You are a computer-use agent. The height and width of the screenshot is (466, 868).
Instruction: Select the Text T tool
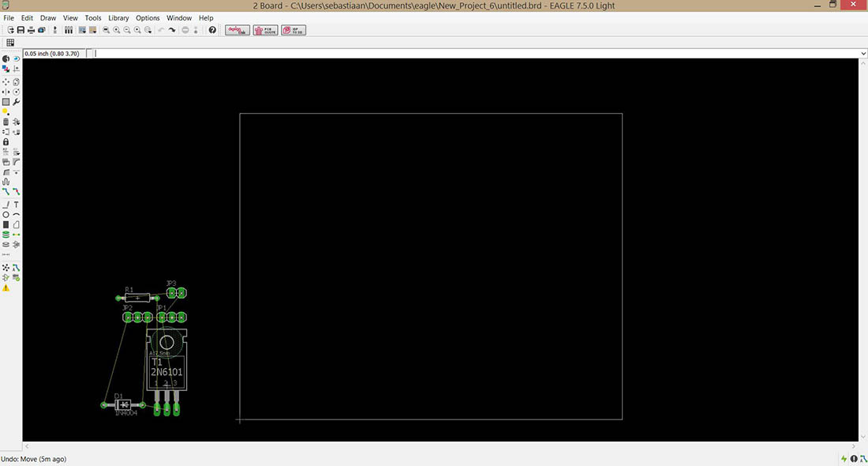click(x=16, y=205)
